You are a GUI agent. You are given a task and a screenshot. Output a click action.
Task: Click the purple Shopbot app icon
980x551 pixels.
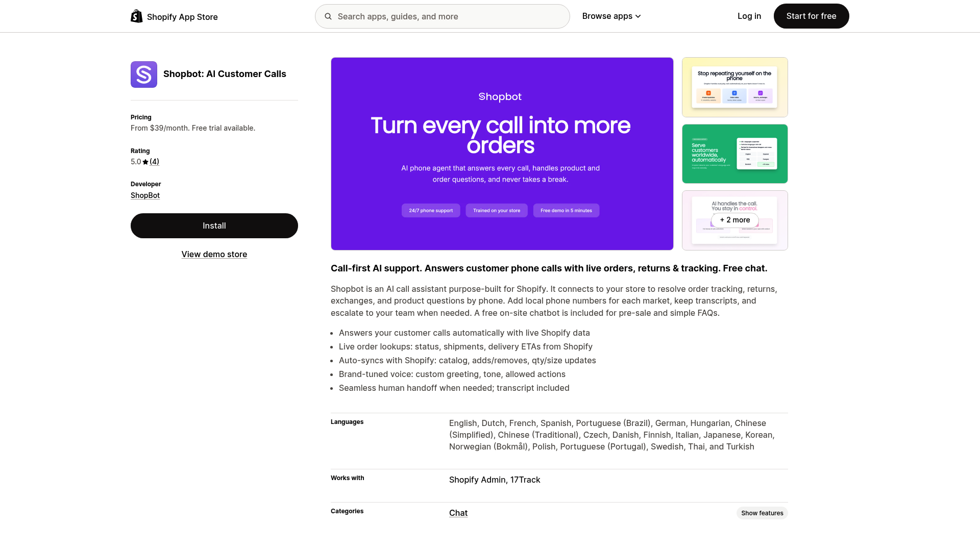tap(143, 74)
